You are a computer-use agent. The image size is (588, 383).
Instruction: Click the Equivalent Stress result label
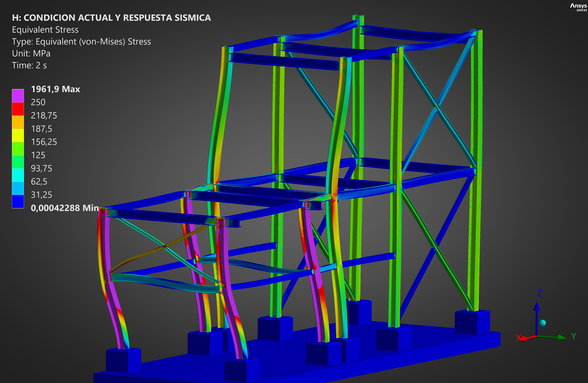[x=45, y=30]
